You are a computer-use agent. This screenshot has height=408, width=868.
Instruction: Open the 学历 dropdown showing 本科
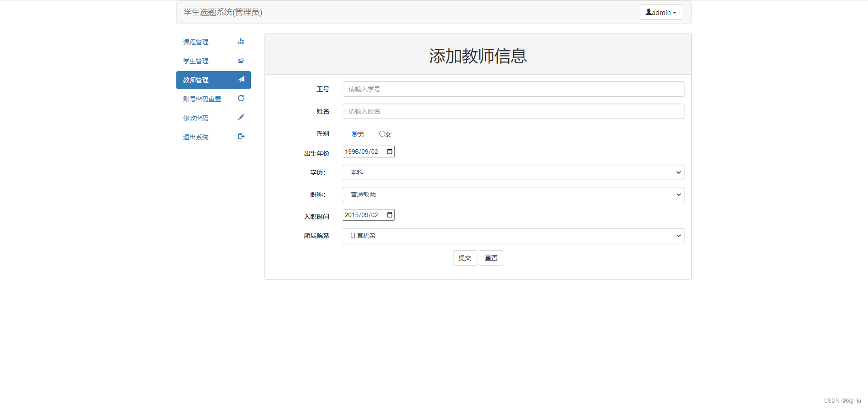[x=514, y=172]
